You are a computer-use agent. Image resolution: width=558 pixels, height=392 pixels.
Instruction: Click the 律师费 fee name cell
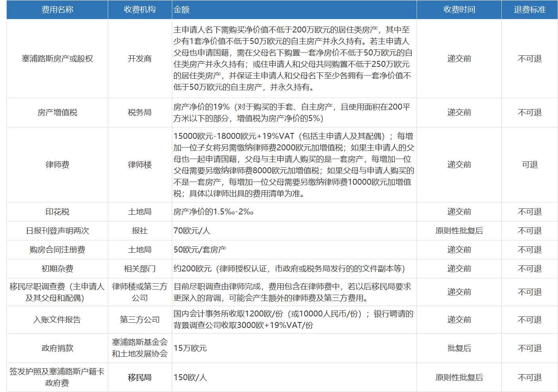57,165
